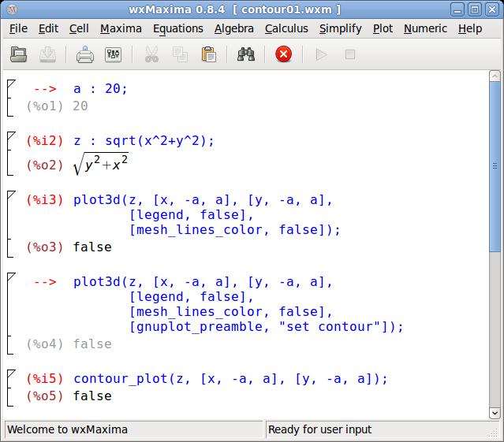This screenshot has height=442, width=504.
Task: Open the Cell menu
Action: 79,28
